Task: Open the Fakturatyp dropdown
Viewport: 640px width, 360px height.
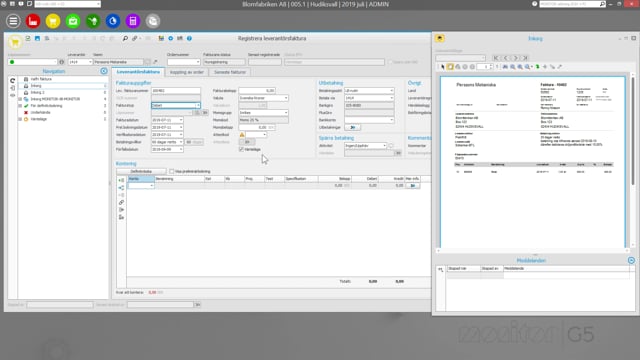Action: (x=198, y=105)
